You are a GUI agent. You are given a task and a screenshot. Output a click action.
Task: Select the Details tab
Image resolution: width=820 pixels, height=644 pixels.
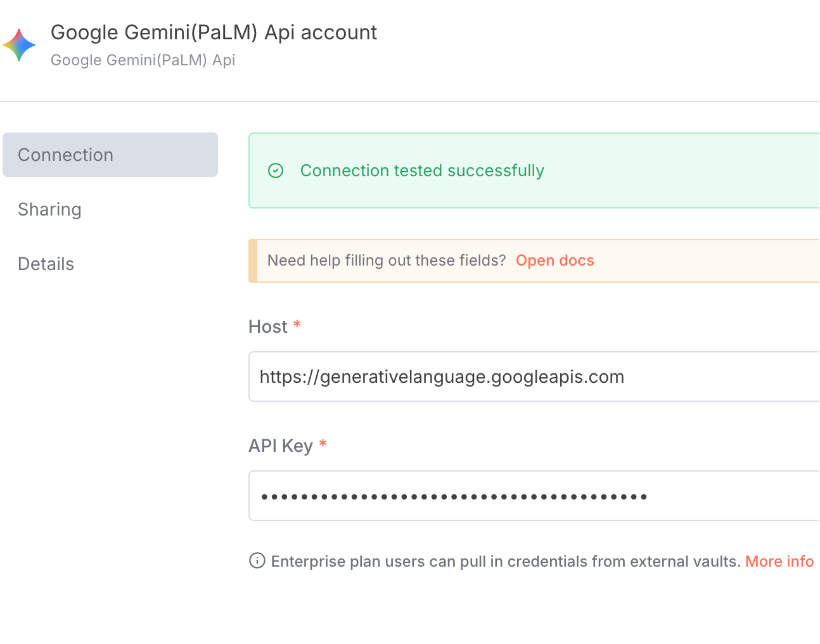[46, 264]
